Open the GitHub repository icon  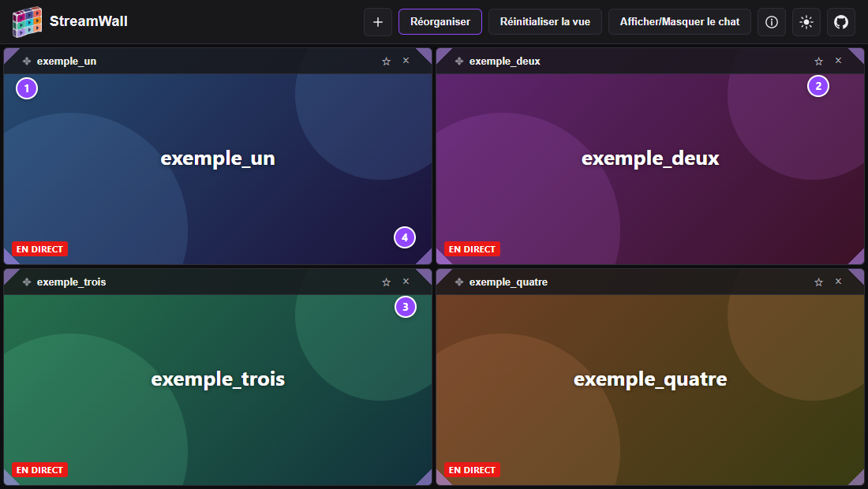coord(841,22)
